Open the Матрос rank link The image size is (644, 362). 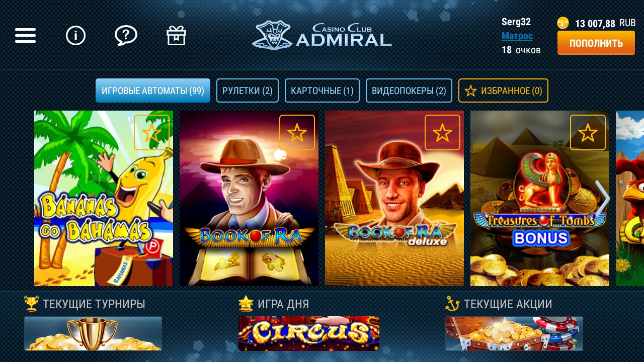517,36
